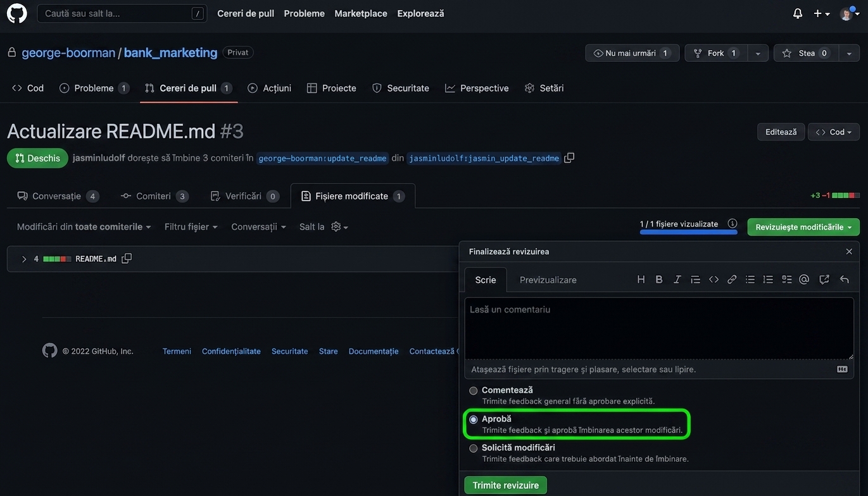This screenshot has width=868, height=496.
Task: Expand the README.md file diff
Action: [x=24, y=259]
